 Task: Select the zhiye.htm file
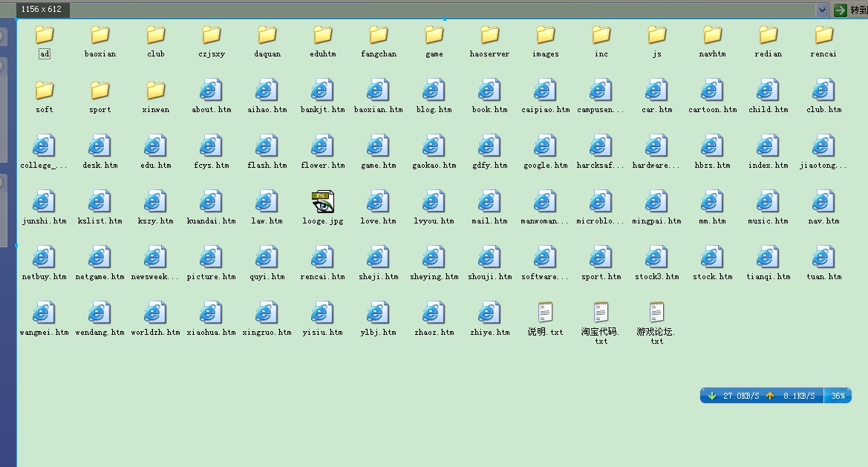(489, 313)
